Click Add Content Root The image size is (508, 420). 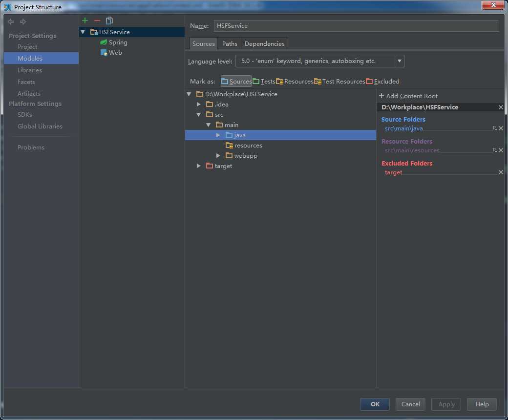pos(408,96)
